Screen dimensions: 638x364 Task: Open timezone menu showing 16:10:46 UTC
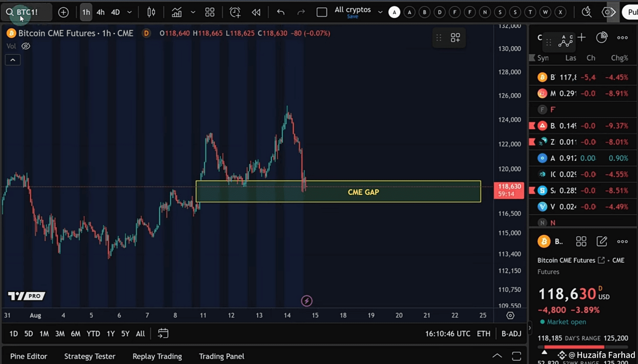448,334
